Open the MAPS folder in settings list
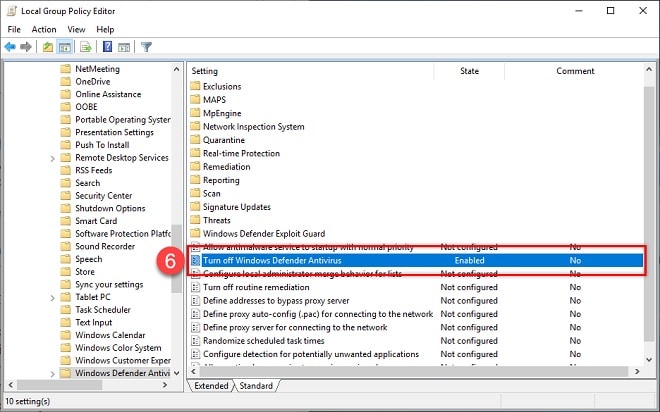This screenshot has height=412, width=660. point(214,100)
